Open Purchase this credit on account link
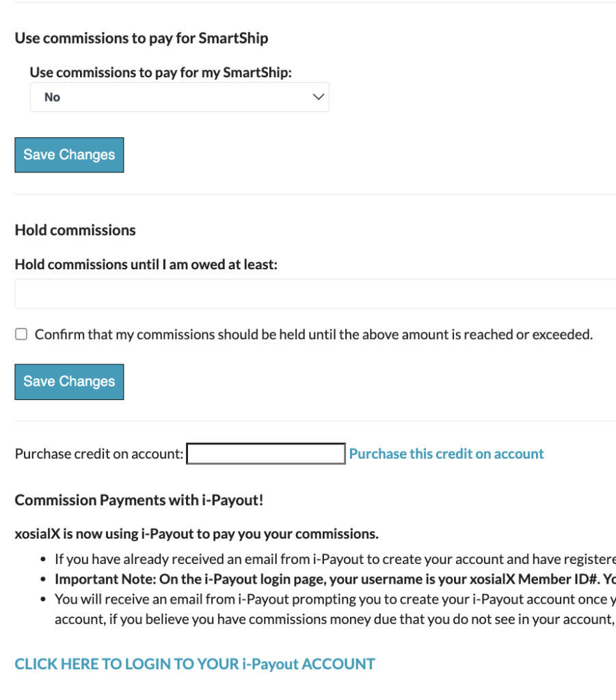Image resolution: width=616 pixels, height=700 pixels. [446, 454]
